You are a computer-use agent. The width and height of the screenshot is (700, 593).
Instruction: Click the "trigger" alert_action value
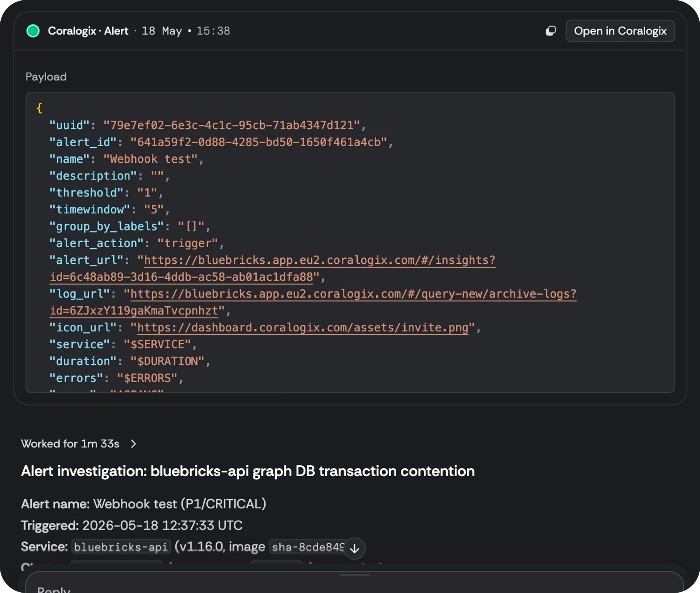coord(187,243)
